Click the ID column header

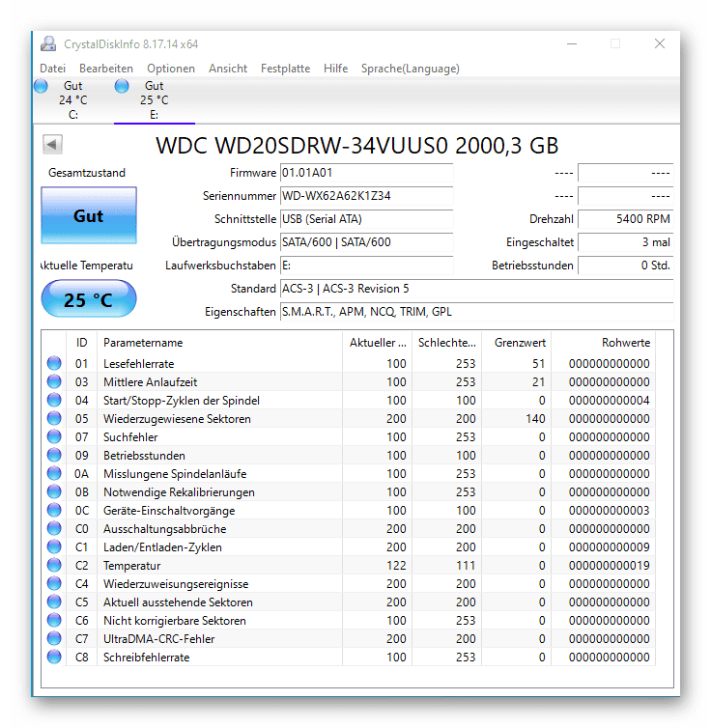[82, 343]
